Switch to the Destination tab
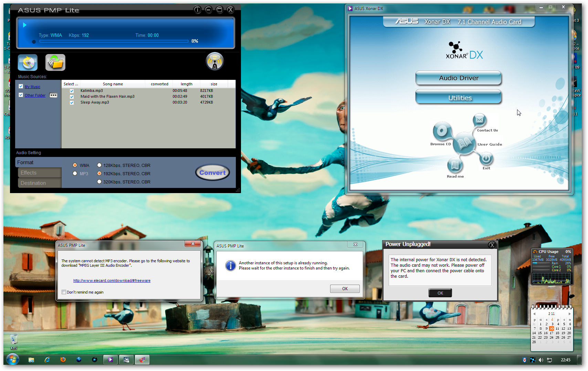The height and width of the screenshot is (371, 588). pyautogui.click(x=40, y=183)
